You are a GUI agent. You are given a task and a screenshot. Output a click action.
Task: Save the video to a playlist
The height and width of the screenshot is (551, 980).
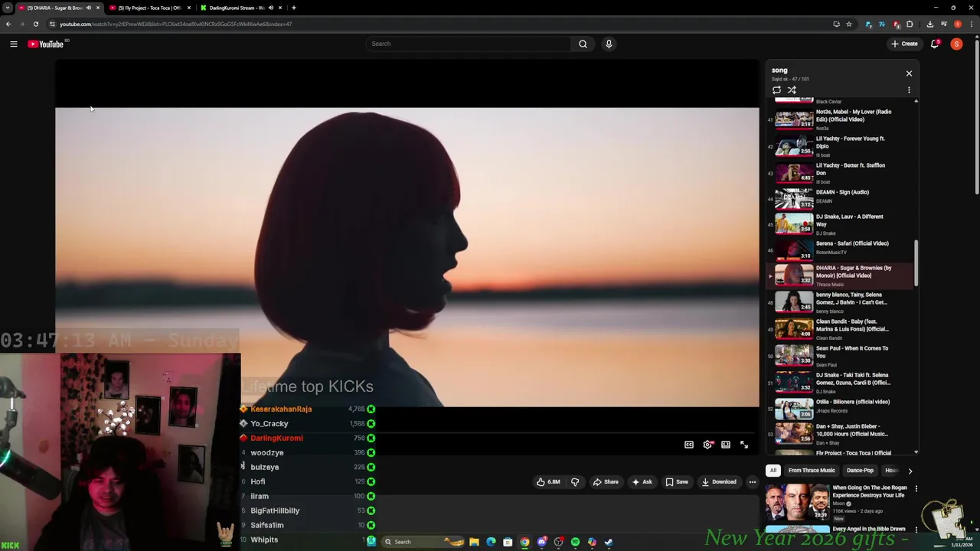coord(677,482)
